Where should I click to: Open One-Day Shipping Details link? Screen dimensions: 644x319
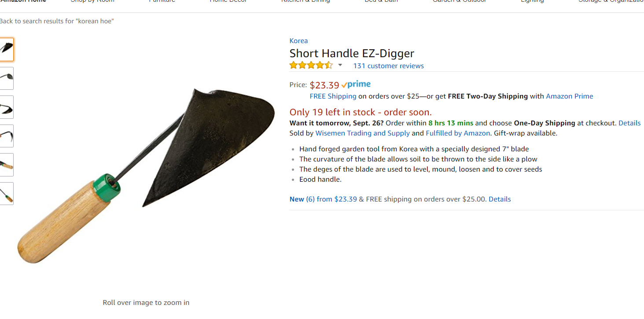point(629,123)
